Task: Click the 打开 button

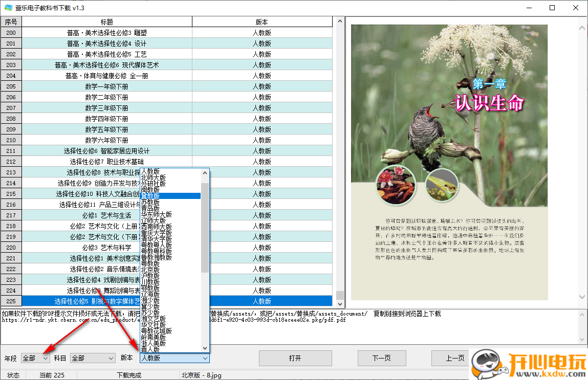Action: pyautogui.click(x=295, y=358)
